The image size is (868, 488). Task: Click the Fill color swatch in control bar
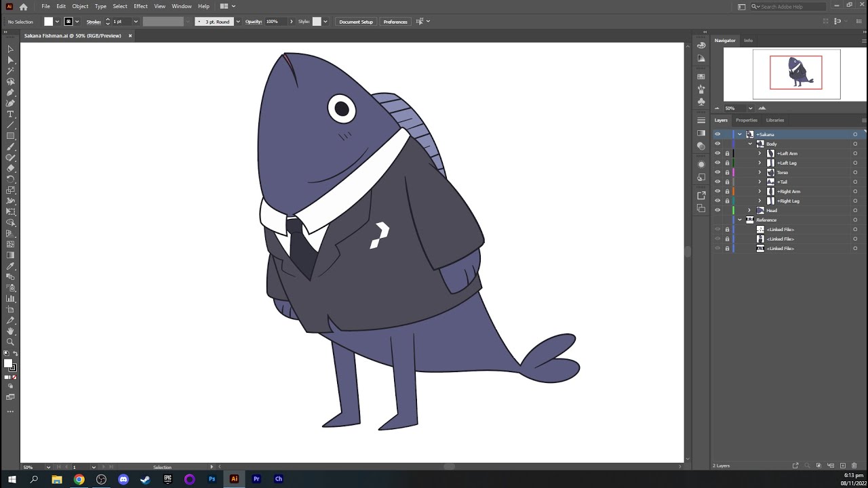click(48, 22)
